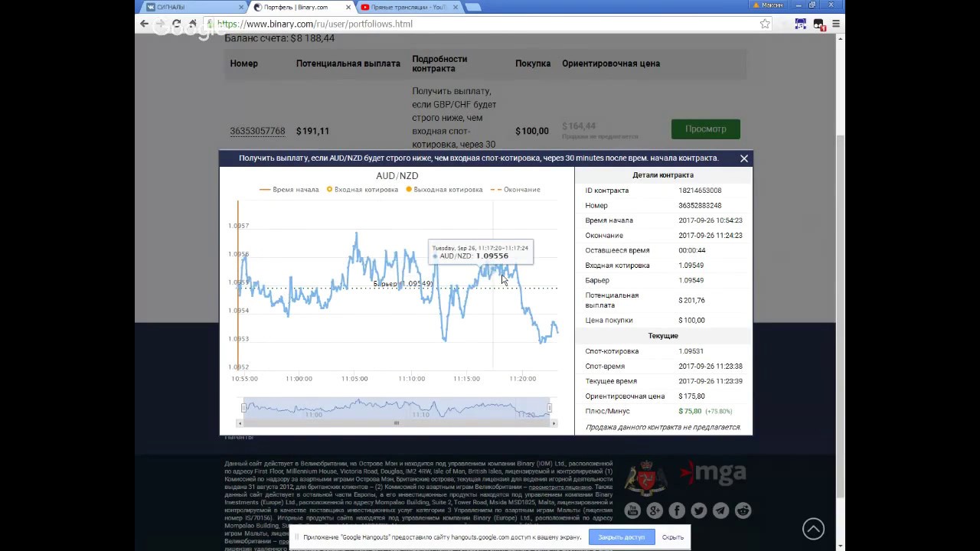Click the contract ID value 18214653008
Screen dimensions: 980x551
point(700,191)
